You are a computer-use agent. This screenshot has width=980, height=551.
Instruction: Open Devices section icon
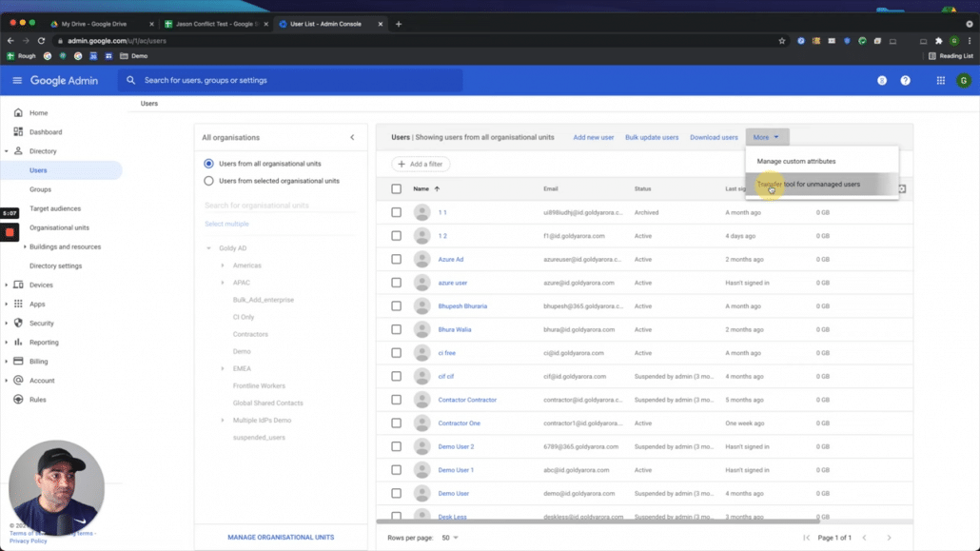point(18,285)
